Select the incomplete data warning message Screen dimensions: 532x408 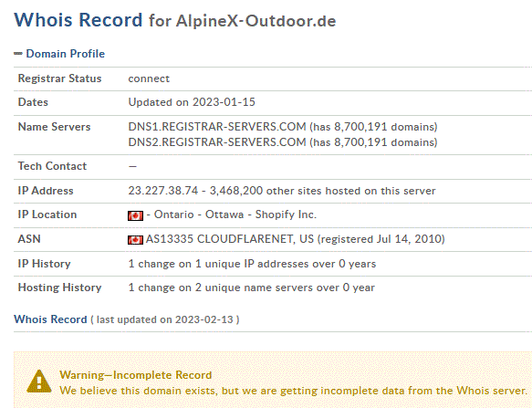pos(293,391)
